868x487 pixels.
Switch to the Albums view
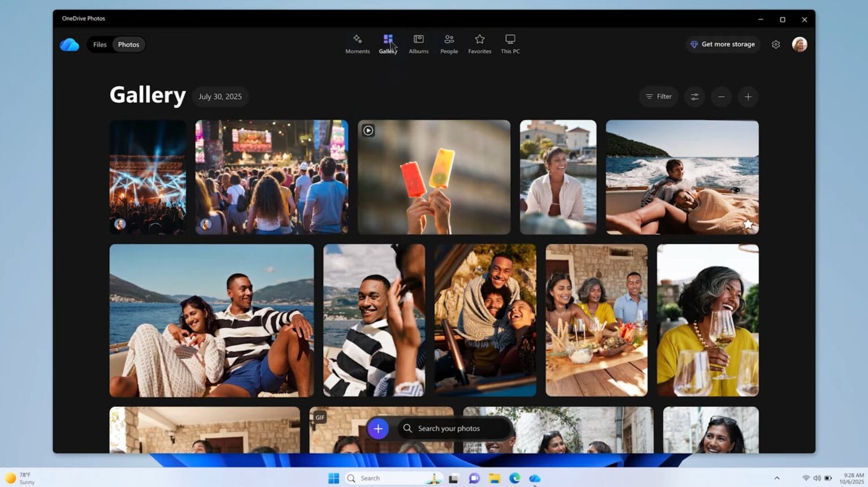coord(418,44)
